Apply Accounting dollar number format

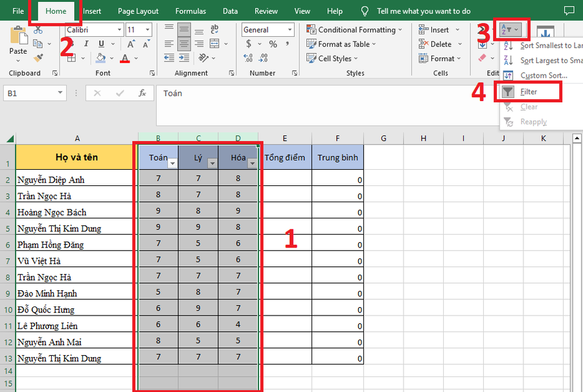(248, 44)
